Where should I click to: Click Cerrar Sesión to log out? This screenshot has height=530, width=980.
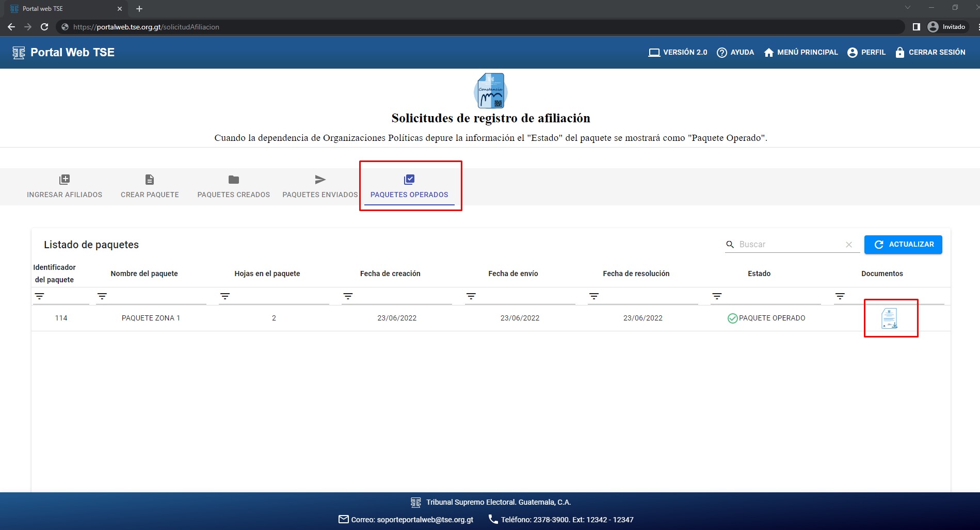[x=930, y=52]
